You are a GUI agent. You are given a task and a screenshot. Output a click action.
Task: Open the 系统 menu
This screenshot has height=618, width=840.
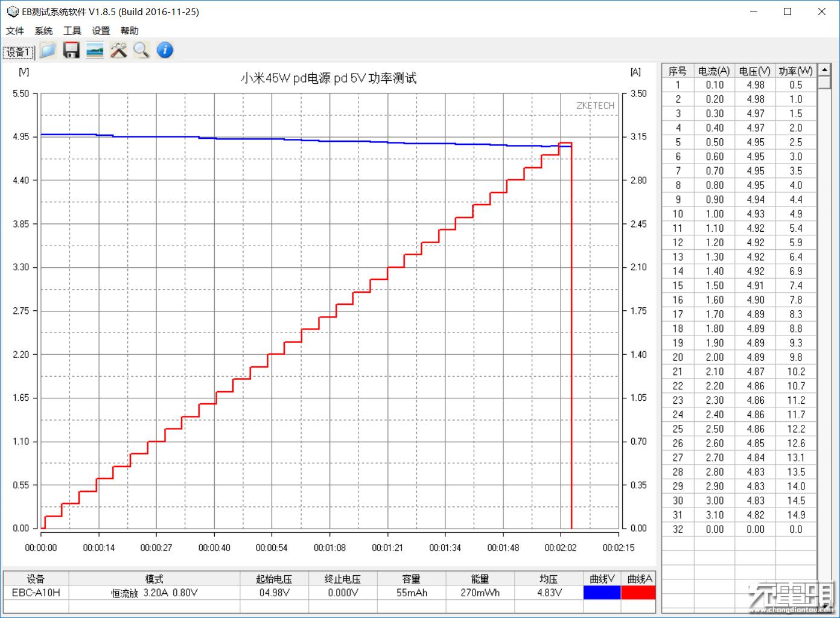click(x=43, y=31)
